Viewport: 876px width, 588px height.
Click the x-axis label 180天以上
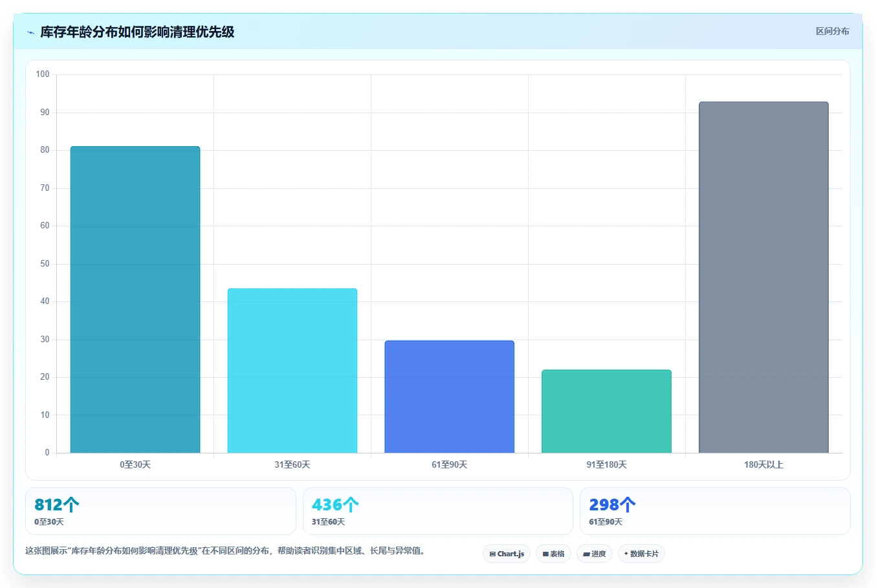pos(763,464)
